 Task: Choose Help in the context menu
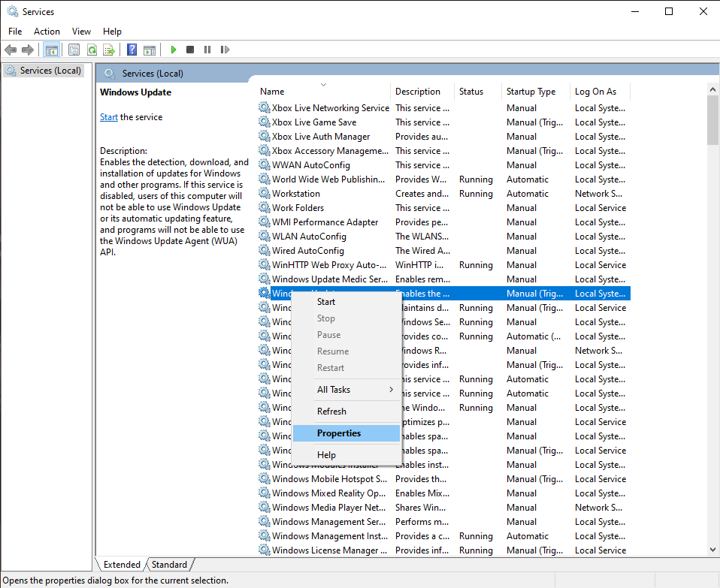346,455
